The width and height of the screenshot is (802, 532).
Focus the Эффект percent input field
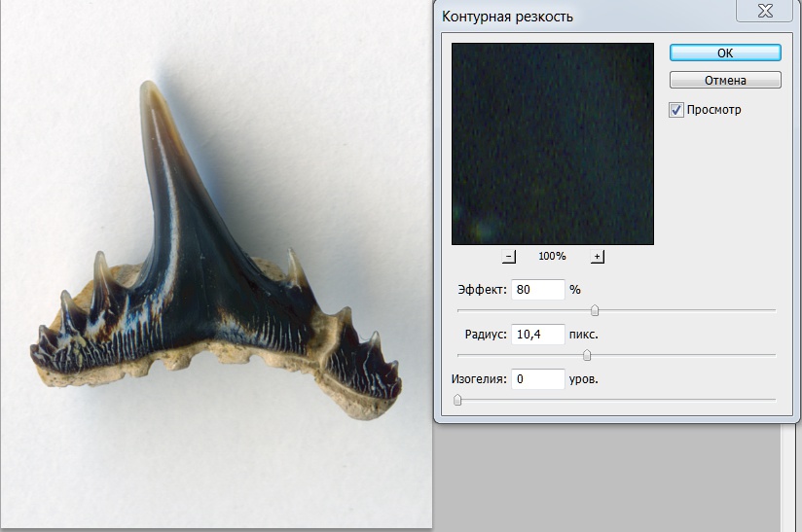click(537, 290)
